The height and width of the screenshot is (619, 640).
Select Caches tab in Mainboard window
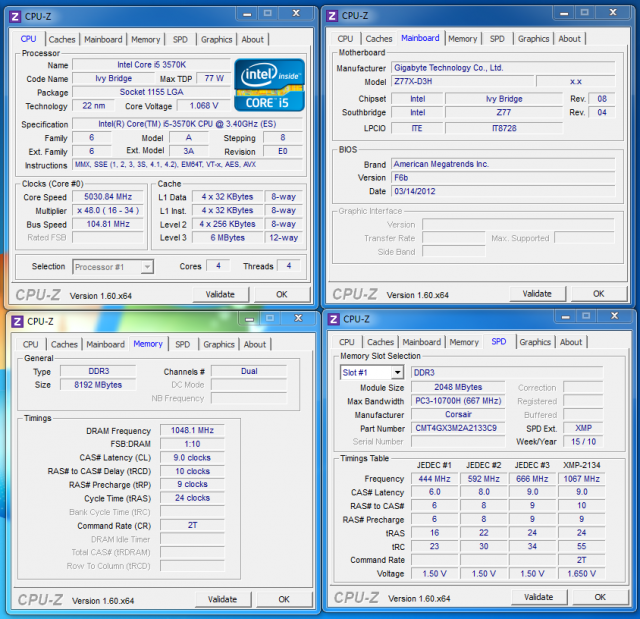pos(379,39)
